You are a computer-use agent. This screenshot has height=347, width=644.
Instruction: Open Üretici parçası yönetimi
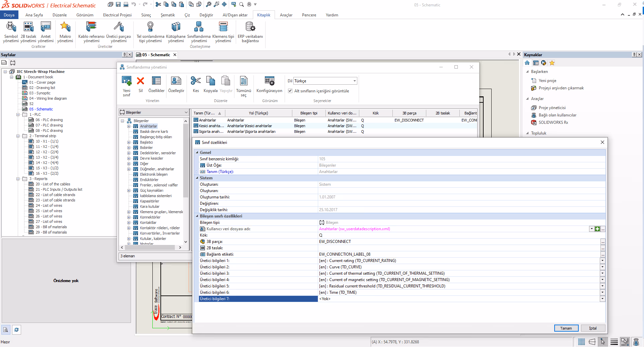(119, 32)
